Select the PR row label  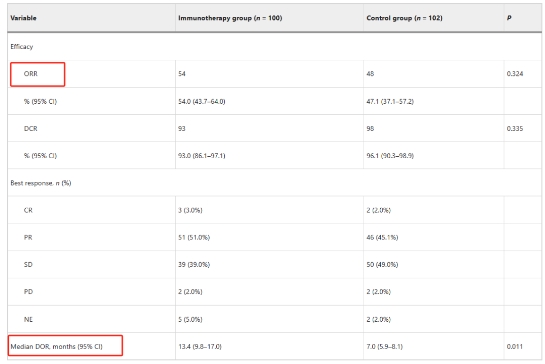click(28, 237)
